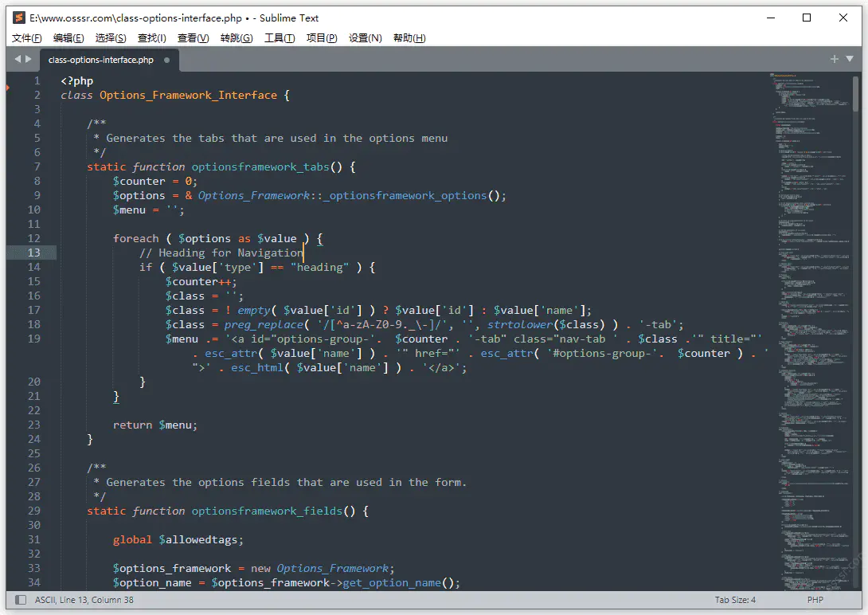Click _optionsframework_options method call

405,195
